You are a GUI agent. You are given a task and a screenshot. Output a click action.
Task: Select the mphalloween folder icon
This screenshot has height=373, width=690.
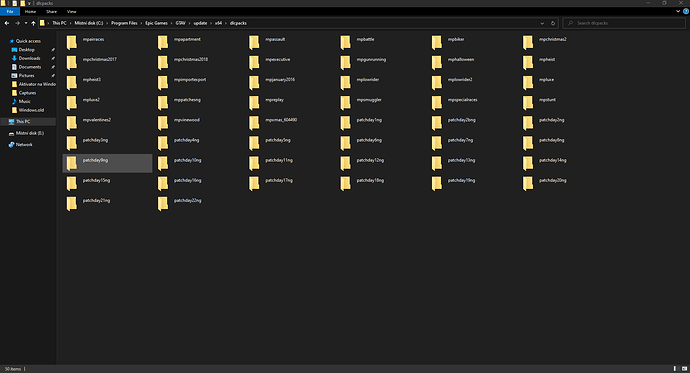tap(437, 63)
